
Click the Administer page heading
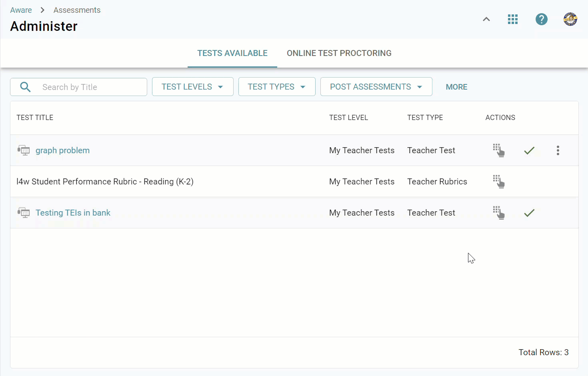click(44, 26)
